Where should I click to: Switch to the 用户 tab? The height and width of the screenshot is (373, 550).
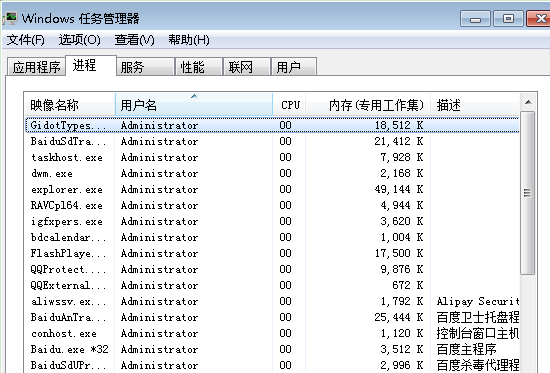coord(294,67)
